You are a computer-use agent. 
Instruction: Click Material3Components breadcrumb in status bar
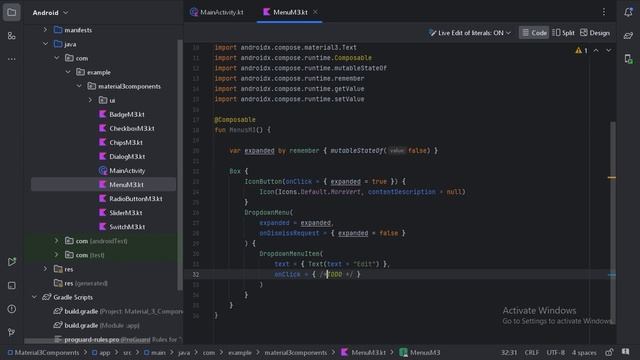coord(43,352)
